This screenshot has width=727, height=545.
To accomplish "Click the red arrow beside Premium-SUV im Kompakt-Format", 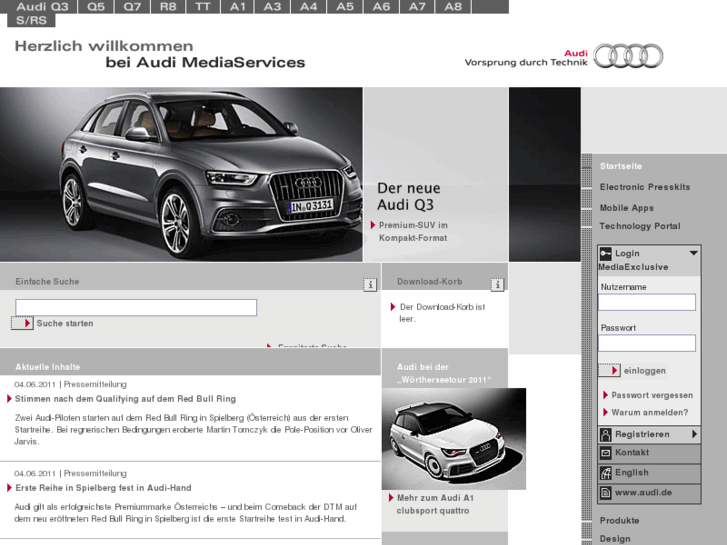I will tap(373, 225).
